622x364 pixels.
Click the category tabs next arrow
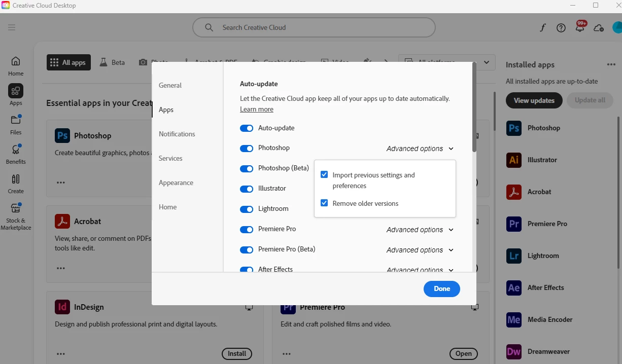pos(386,62)
